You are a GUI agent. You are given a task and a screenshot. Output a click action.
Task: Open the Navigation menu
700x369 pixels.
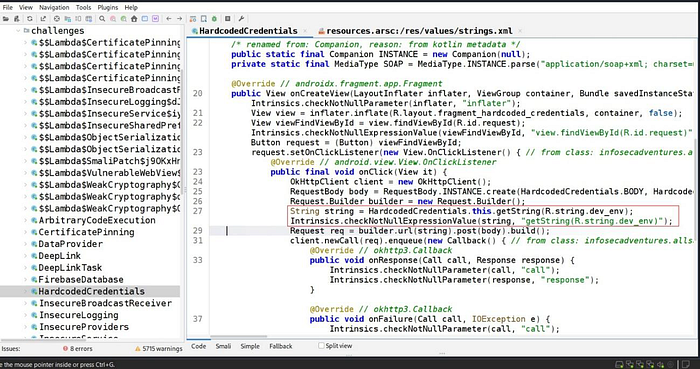click(54, 8)
